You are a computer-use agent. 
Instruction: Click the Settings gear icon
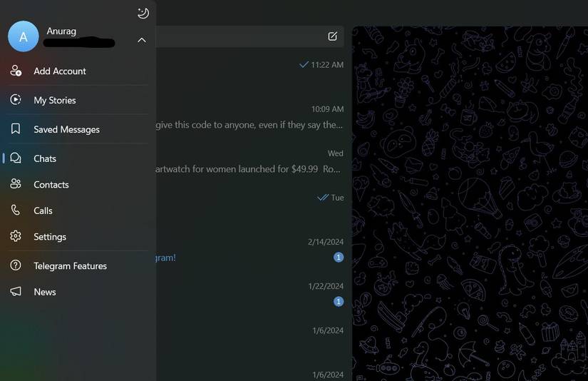pos(16,236)
